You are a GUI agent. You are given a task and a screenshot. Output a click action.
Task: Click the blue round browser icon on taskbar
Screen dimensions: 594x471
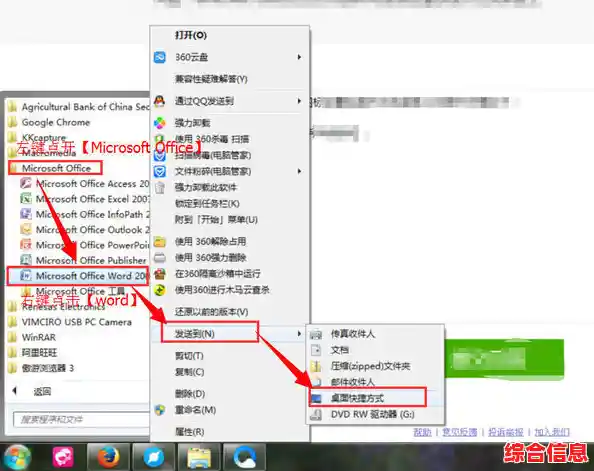pos(154,457)
